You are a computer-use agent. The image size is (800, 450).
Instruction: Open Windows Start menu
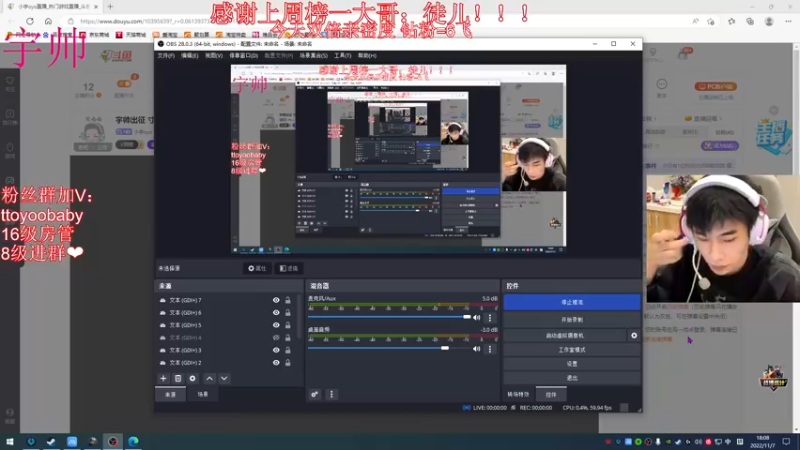tap(10, 441)
